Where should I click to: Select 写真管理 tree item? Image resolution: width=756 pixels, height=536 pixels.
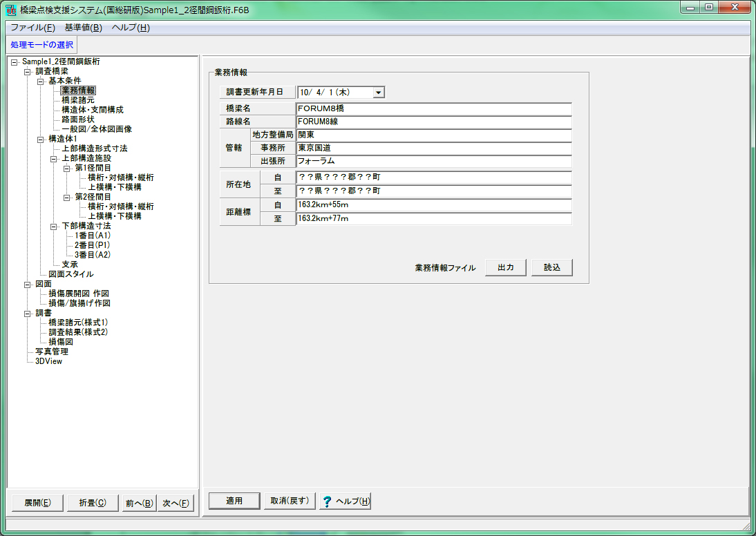click(x=52, y=352)
